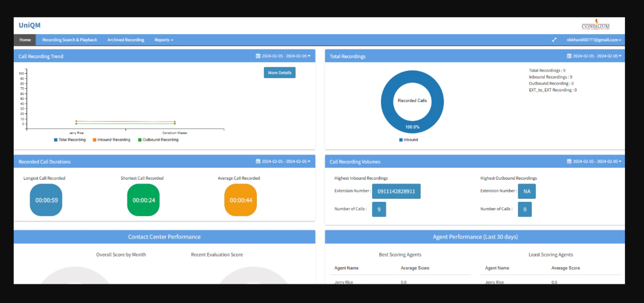Click Consilium Master data point on trend chart
The width and height of the screenshot is (644, 303).
[x=175, y=122]
